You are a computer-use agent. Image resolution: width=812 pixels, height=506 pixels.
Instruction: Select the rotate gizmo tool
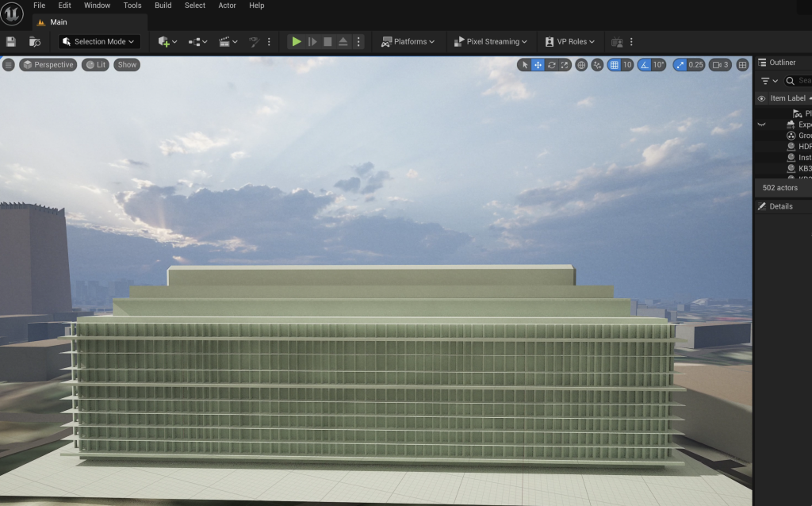[551, 65]
